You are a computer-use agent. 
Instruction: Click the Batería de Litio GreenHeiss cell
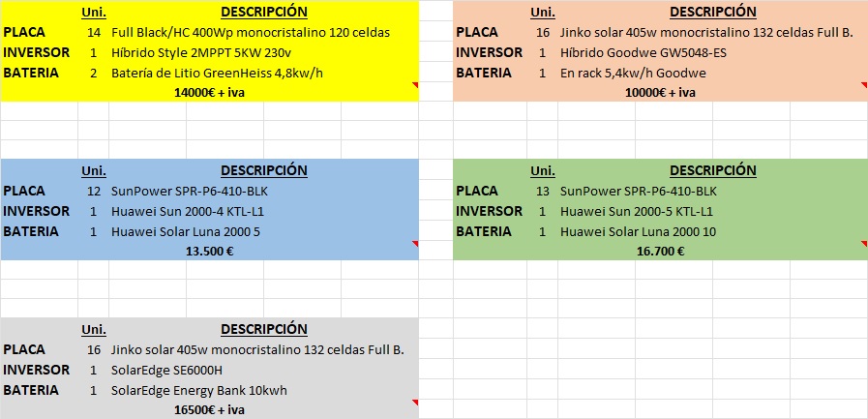[x=217, y=74]
